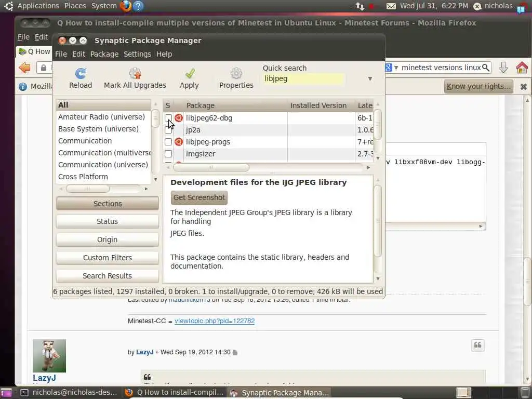Open the Synaptic Help menu
Image resolution: width=532 pixels, height=399 pixels.
[x=164, y=54]
